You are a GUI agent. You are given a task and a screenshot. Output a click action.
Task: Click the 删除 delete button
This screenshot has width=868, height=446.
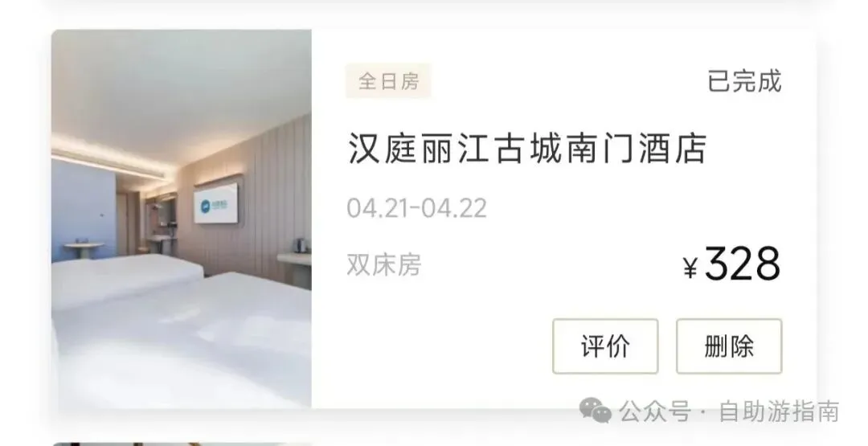pos(728,346)
